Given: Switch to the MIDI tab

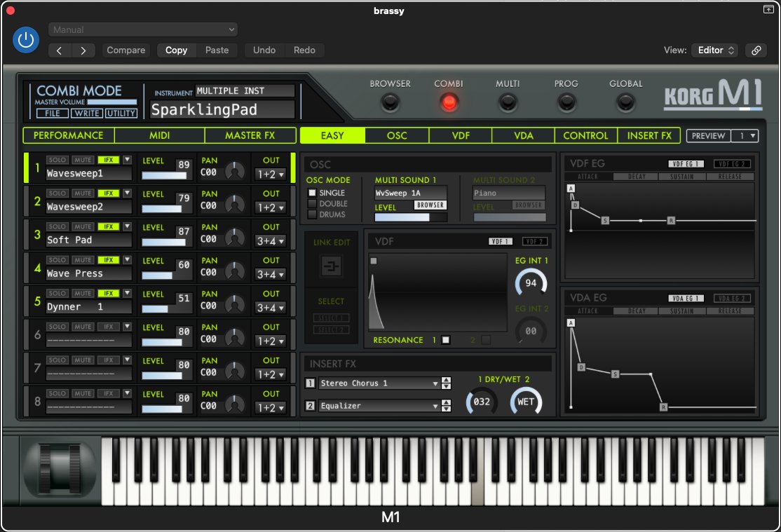Looking at the screenshot, I should (159, 135).
